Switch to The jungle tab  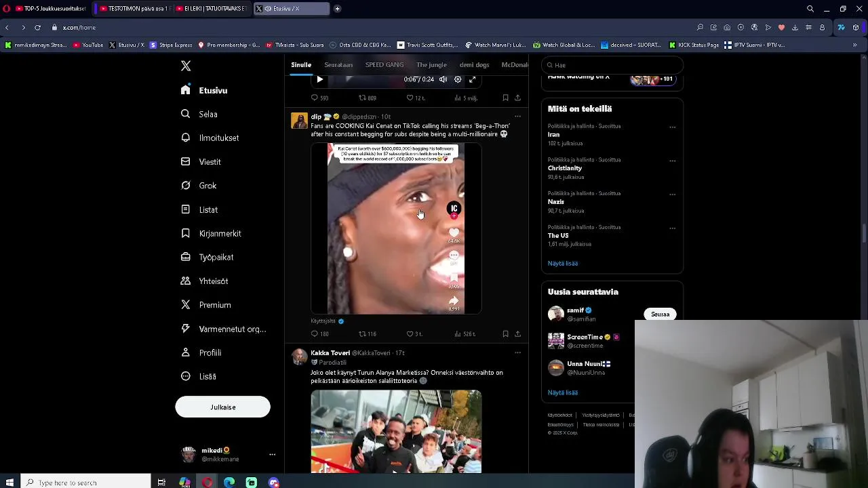pyautogui.click(x=431, y=64)
